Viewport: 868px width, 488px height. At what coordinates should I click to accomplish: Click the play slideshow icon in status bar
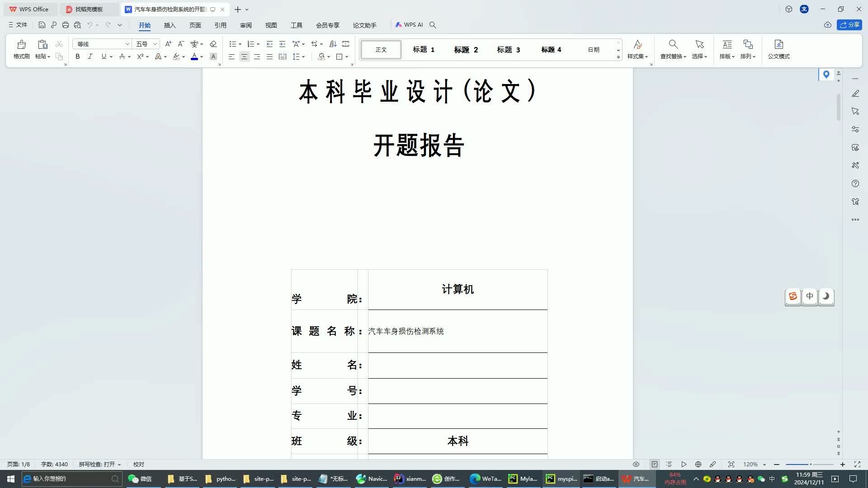pos(684,465)
